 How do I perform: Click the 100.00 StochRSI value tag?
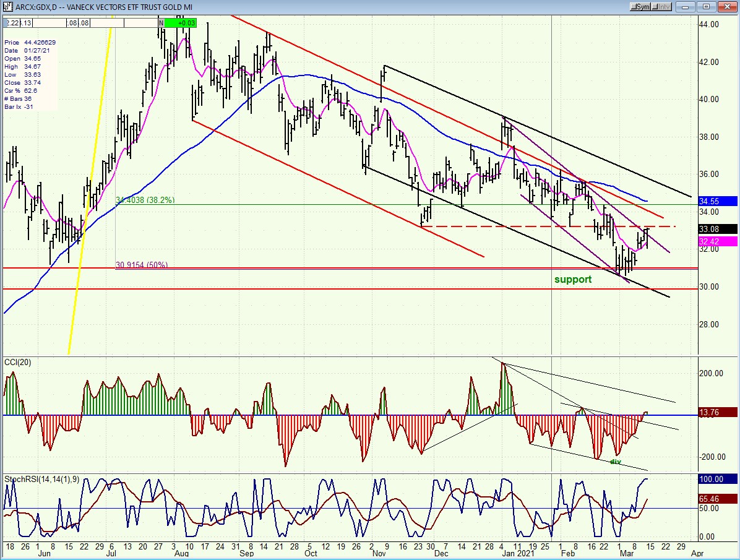(x=717, y=479)
